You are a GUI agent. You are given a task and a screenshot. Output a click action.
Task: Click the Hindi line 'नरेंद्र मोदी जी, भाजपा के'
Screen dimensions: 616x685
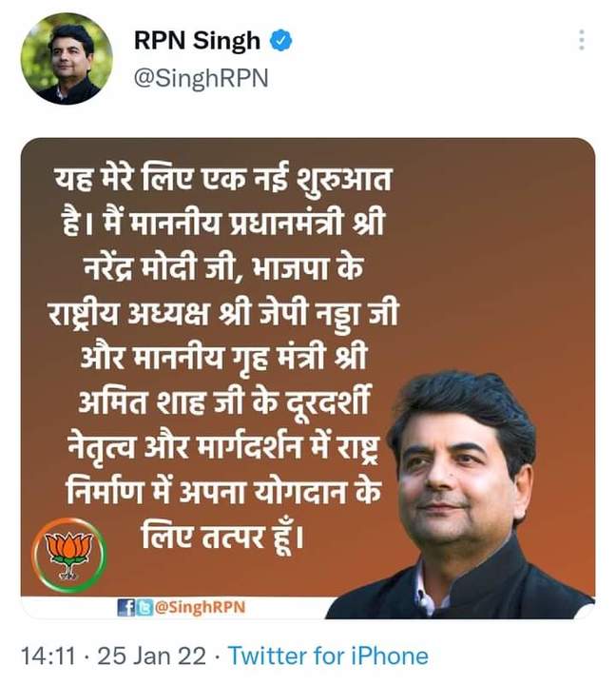pyautogui.click(x=223, y=267)
